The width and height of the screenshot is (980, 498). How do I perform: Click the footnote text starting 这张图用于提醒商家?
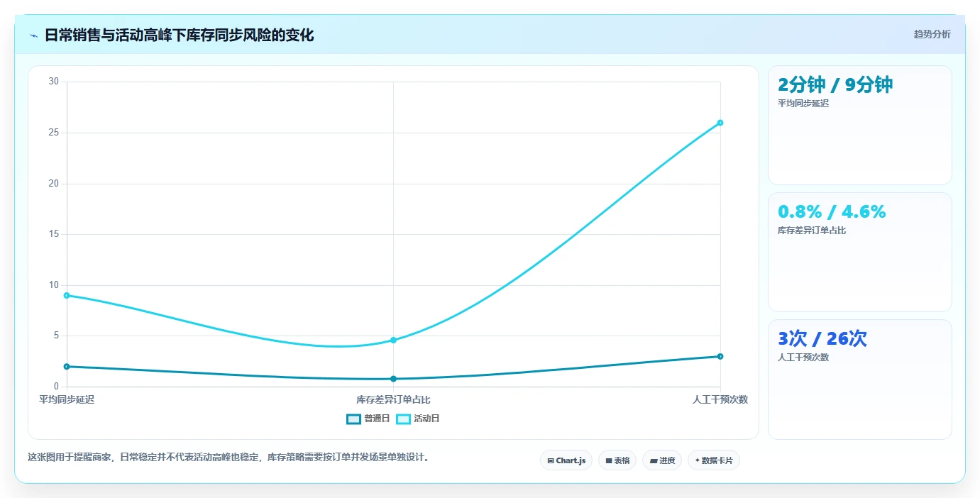229,458
